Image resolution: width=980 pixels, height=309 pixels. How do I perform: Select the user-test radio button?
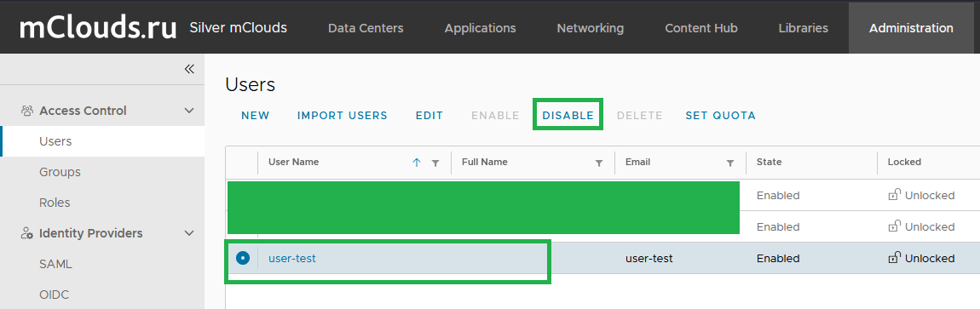click(243, 257)
